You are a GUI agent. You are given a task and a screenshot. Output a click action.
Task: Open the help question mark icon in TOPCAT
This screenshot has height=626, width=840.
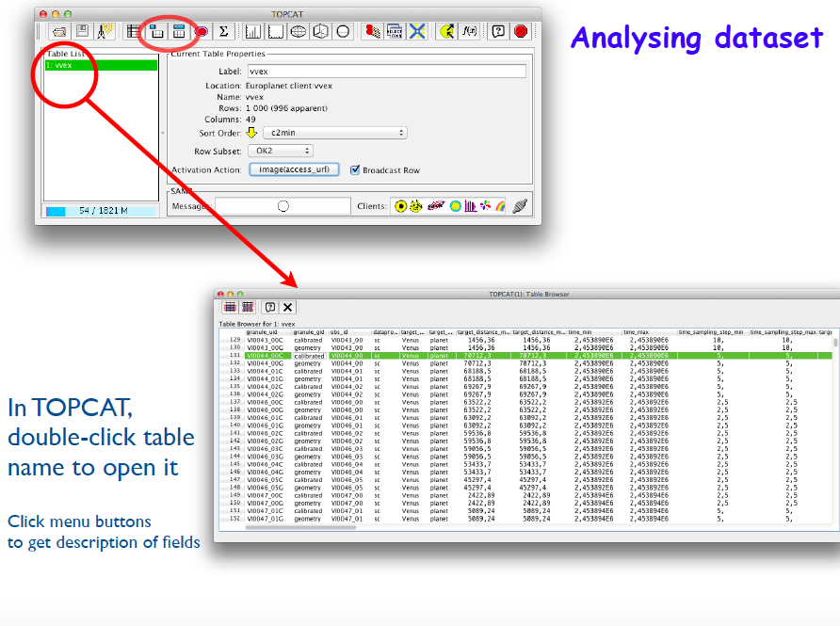click(498, 32)
